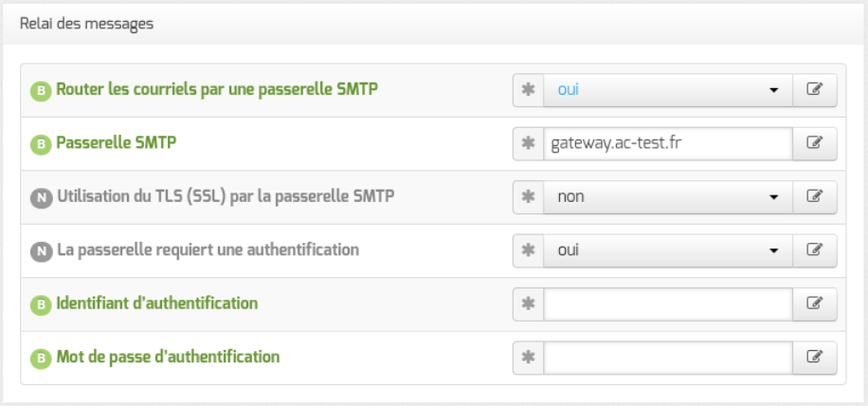Click the Router les courriels par passerelle label
Image resolution: width=868 pixels, height=406 pixels.
click(x=217, y=90)
